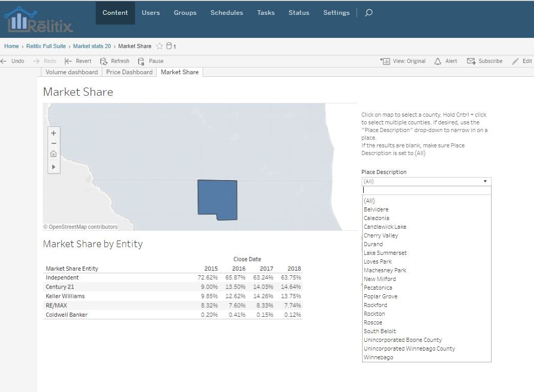
Task: Click the Pause updates icon
Action: point(141,61)
